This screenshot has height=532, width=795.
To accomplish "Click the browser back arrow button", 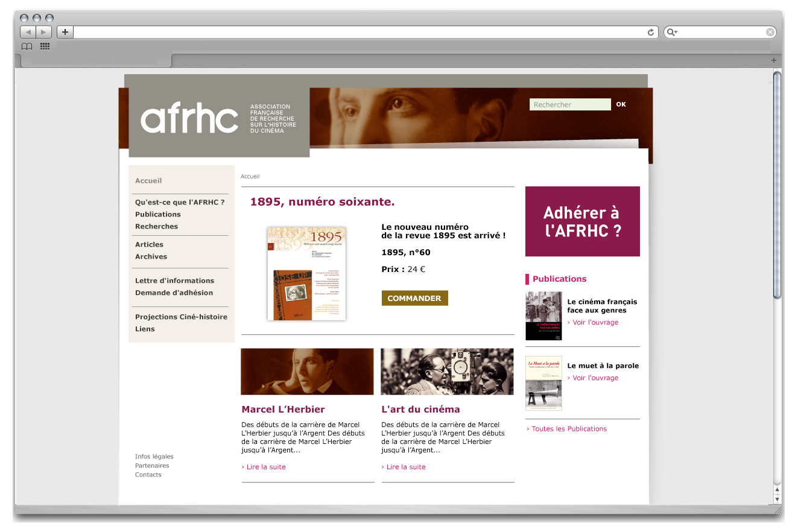I will tap(28, 32).
